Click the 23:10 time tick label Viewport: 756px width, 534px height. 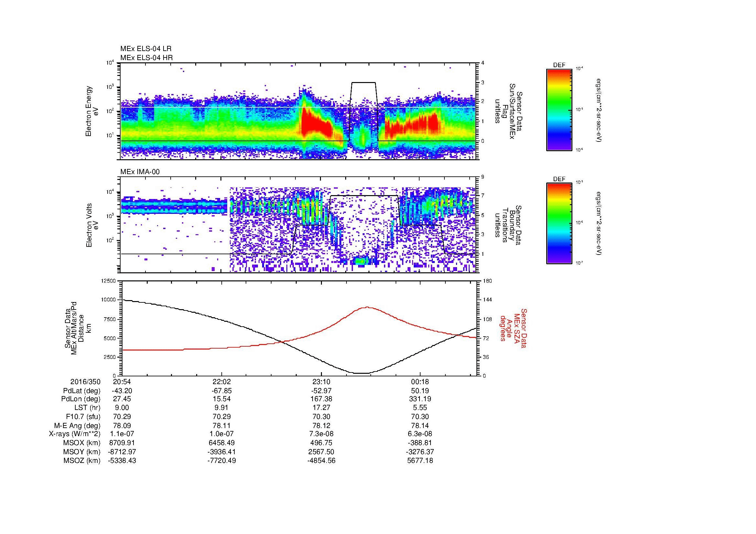pos(321,382)
